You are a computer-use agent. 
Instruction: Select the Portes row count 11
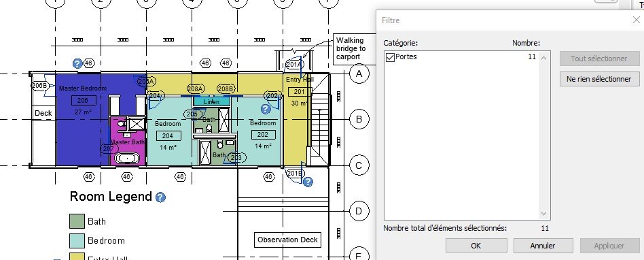click(x=532, y=56)
